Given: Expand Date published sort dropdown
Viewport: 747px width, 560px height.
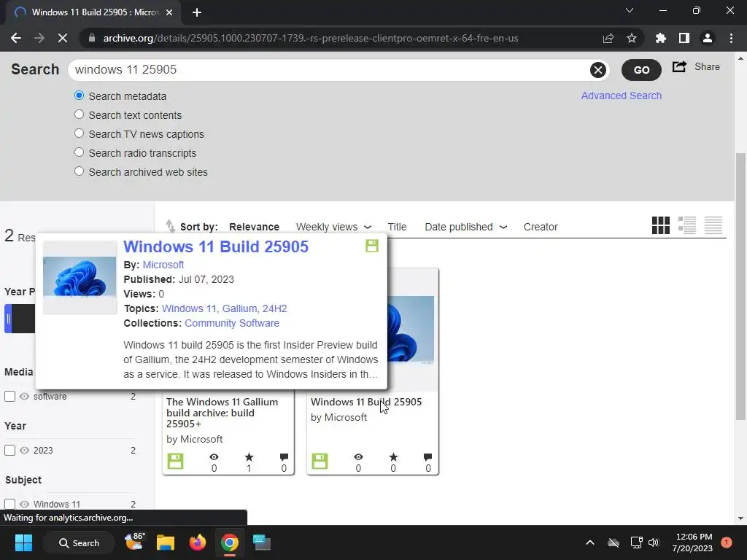Looking at the screenshot, I should [503, 227].
